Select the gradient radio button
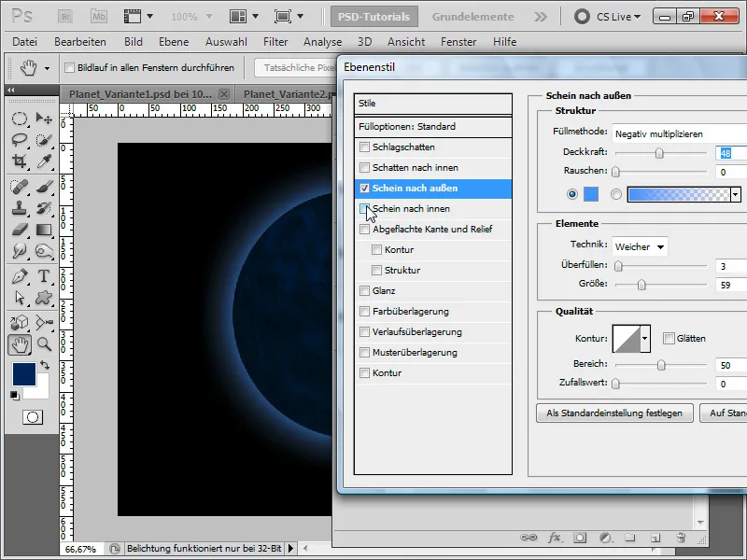747x560 pixels. [x=616, y=194]
